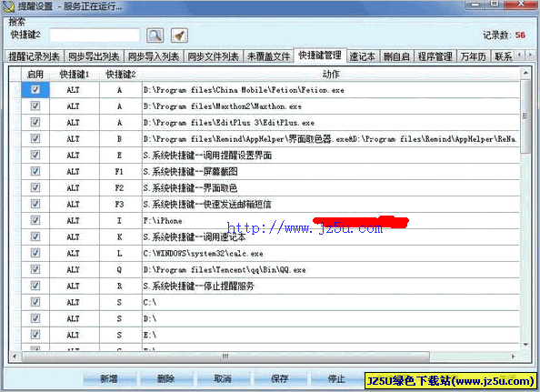Toggle checkbox for 调用提醒设置界面 row
This screenshot has width=540, height=392.
pyautogui.click(x=35, y=155)
